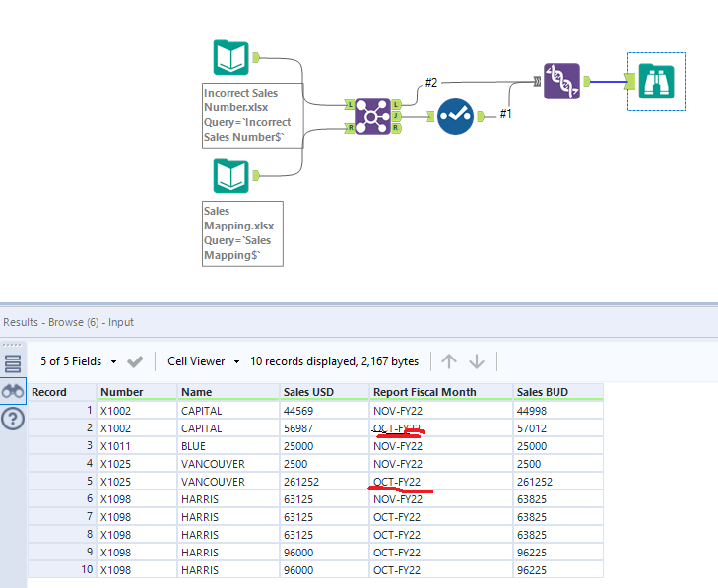The image size is (718, 588).
Task: Select the Union tool node
Action: click(561, 82)
